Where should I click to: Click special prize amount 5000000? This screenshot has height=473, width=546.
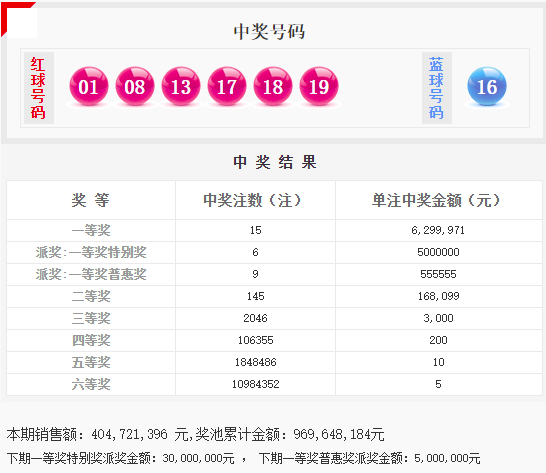438,252
